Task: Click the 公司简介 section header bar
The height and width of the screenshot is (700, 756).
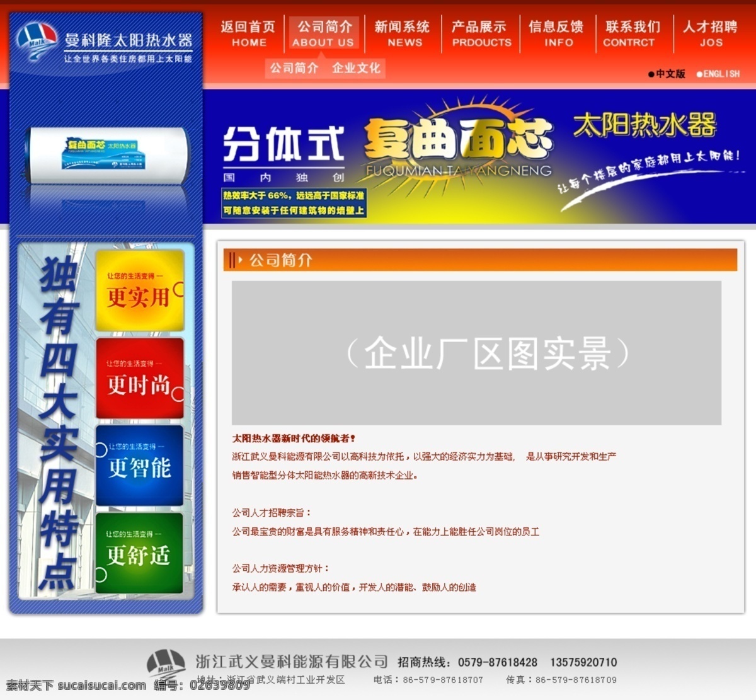Action: pos(480,260)
